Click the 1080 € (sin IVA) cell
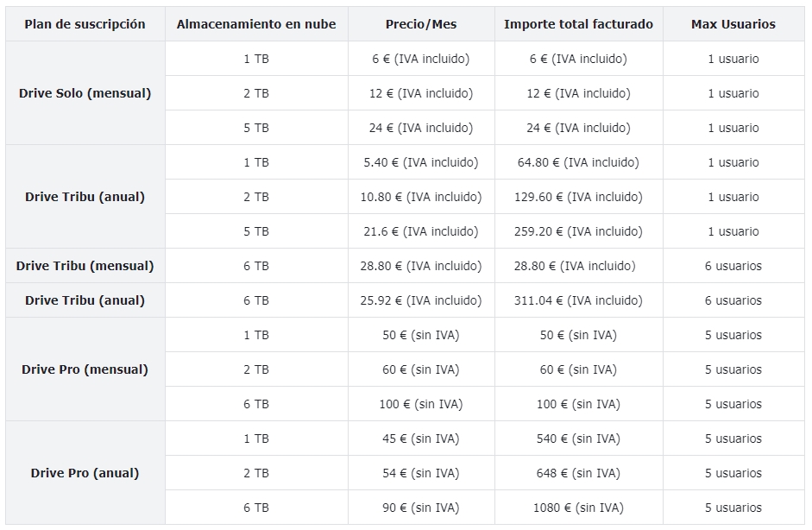 (x=578, y=508)
